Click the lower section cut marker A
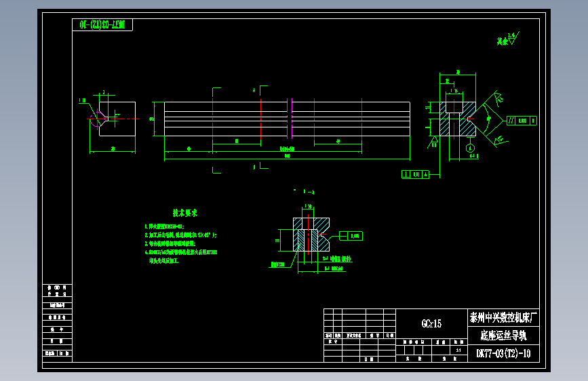The image size is (588, 381). click(x=260, y=165)
